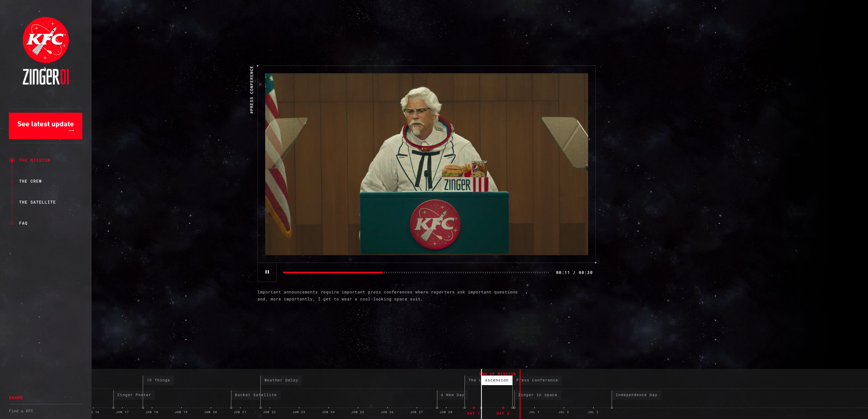The image size is (868, 419).
Task: Click the 00:11 / 00:30 time display
Action: [x=574, y=273]
